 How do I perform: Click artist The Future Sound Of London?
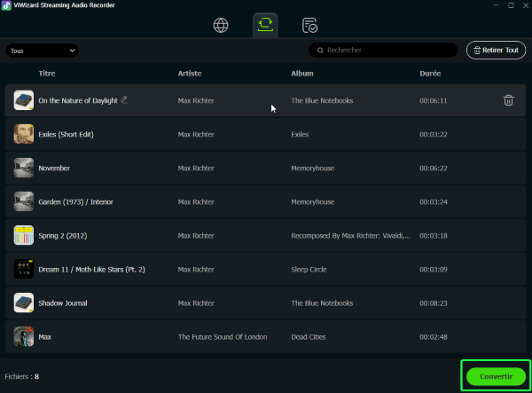tap(223, 337)
